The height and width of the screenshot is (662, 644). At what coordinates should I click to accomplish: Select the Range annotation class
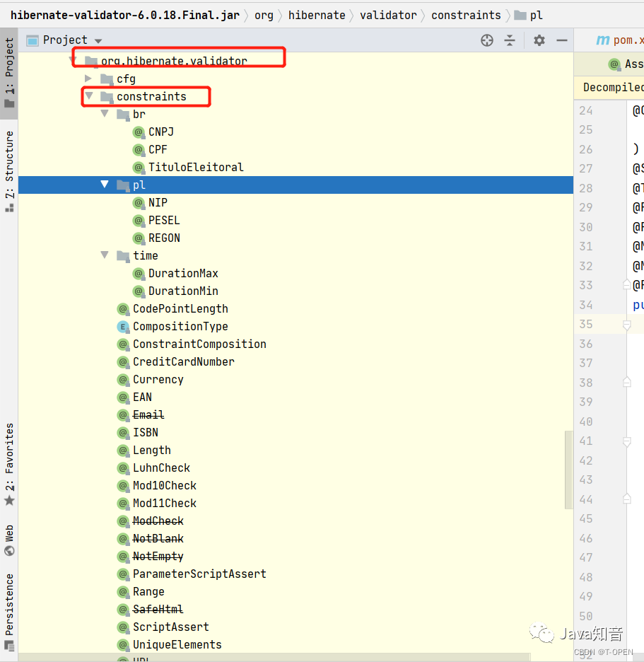click(148, 592)
